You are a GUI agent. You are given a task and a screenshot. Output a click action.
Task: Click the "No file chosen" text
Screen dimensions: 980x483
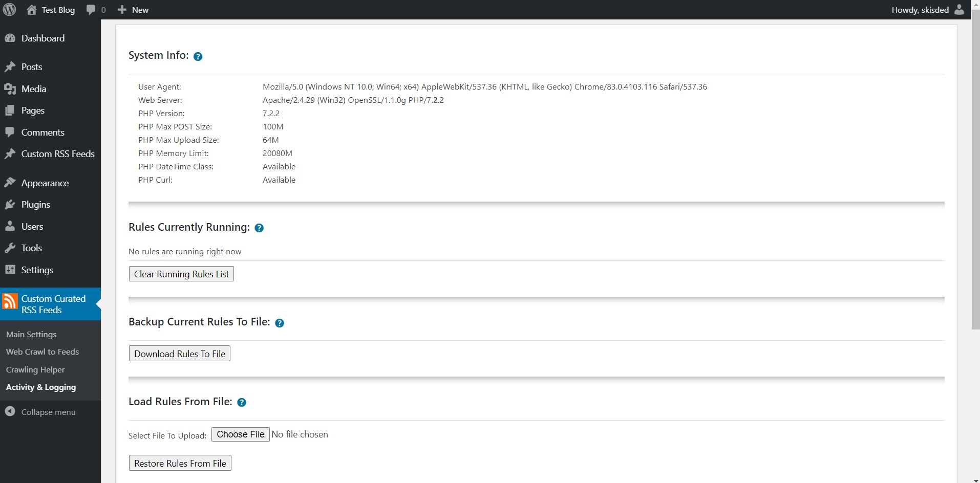point(300,434)
